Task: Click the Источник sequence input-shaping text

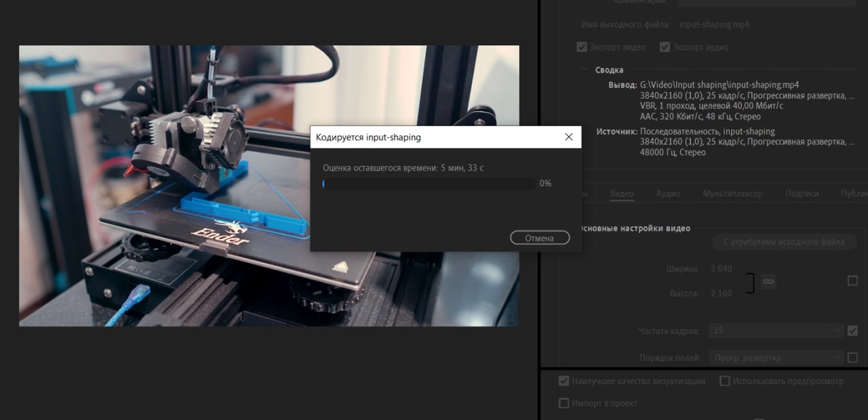Action: point(707,131)
